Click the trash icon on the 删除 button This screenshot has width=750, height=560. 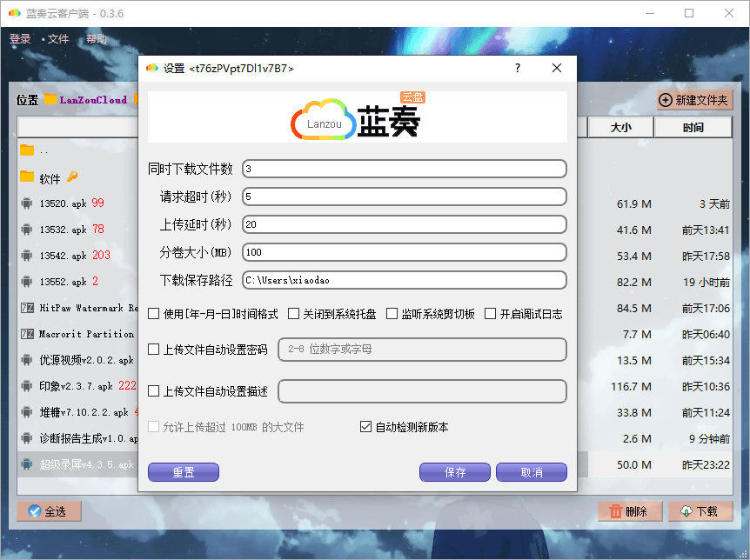click(615, 510)
